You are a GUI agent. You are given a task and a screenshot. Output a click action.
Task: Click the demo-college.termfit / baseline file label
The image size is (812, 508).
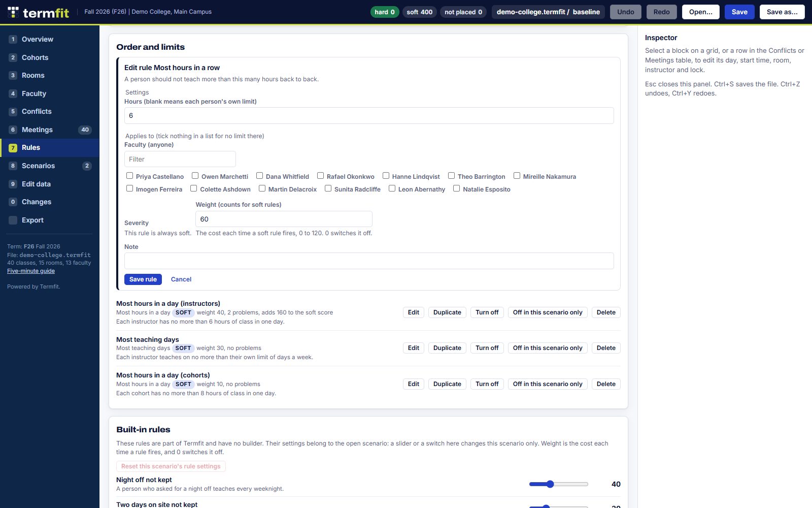tap(548, 12)
